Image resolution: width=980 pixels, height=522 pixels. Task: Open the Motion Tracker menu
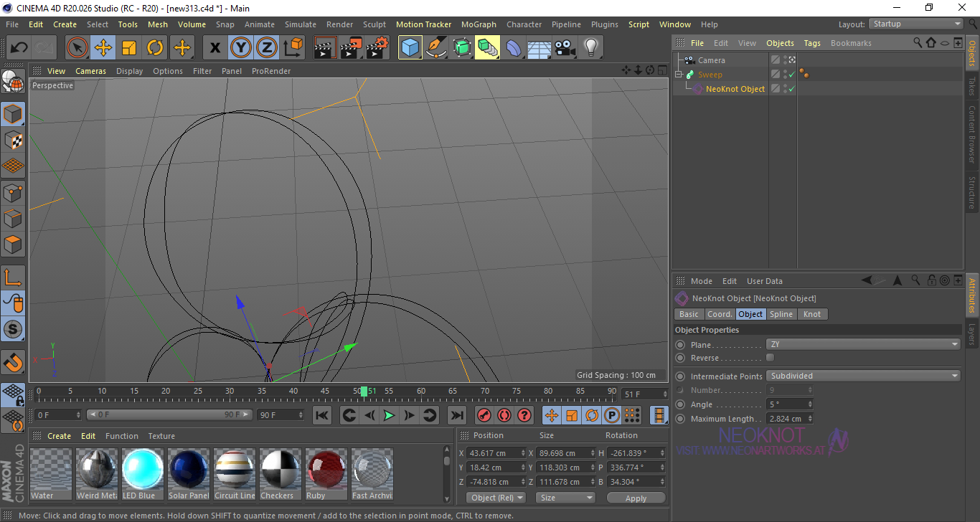pos(423,24)
